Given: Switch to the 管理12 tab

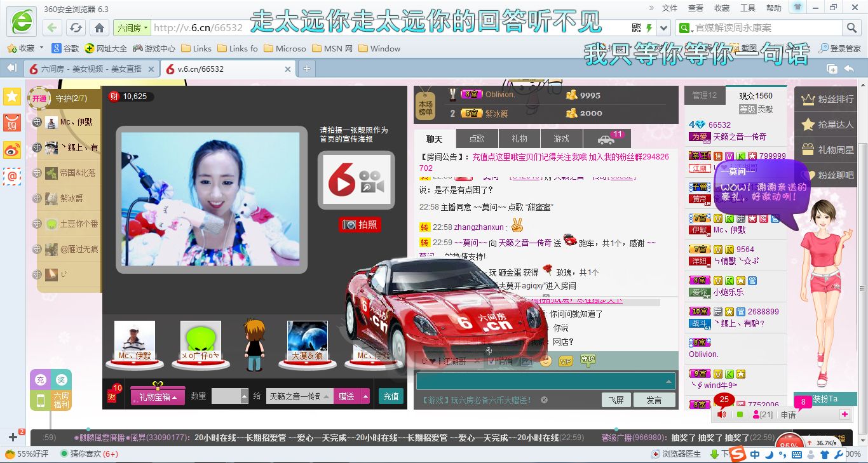Looking at the screenshot, I should 705,95.
